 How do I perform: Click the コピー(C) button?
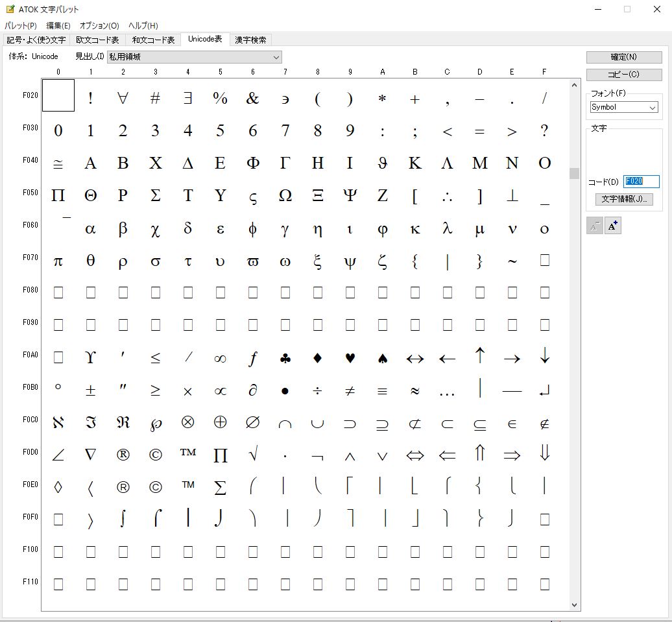623,75
